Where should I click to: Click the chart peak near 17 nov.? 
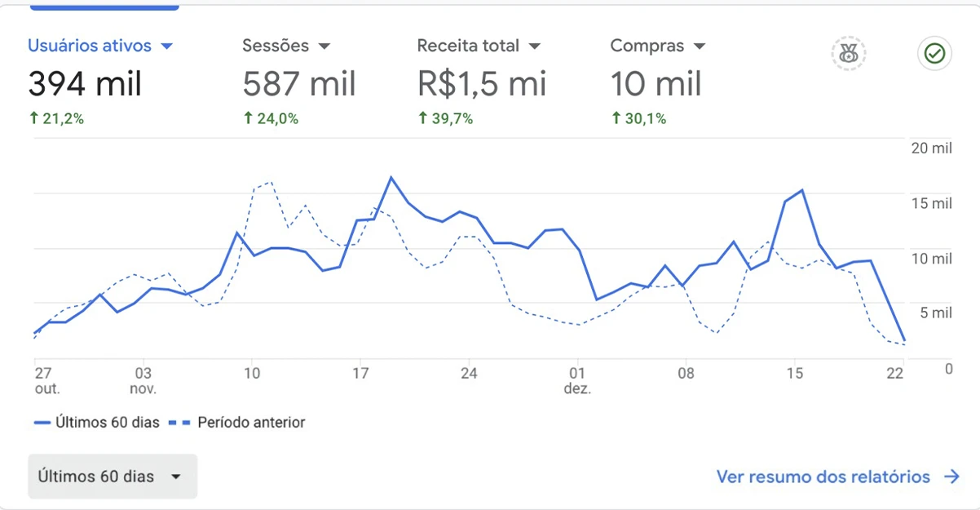pyautogui.click(x=391, y=177)
